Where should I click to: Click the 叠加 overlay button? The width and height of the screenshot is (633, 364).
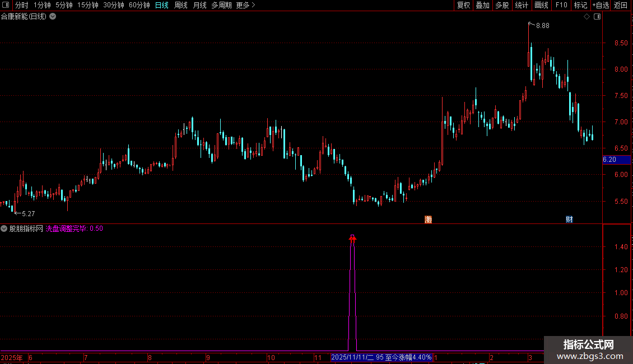click(482, 5)
